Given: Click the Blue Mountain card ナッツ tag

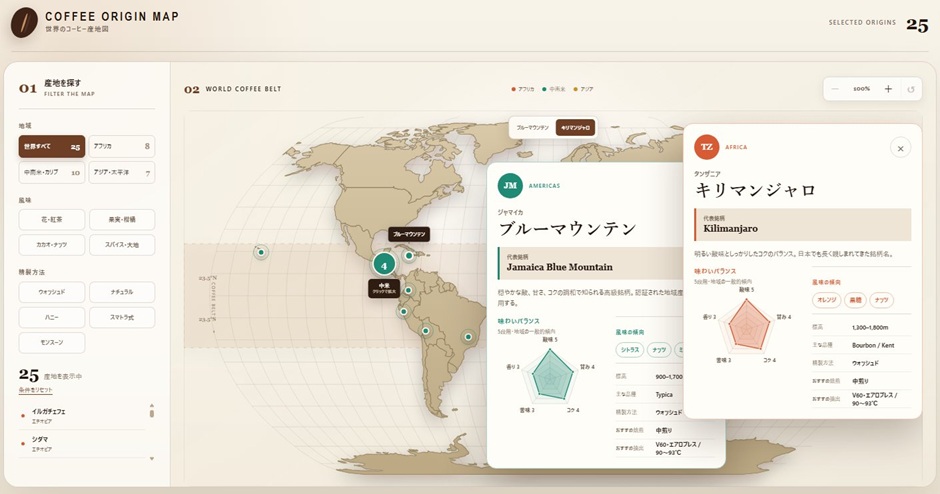Looking at the screenshot, I should click(659, 350).
